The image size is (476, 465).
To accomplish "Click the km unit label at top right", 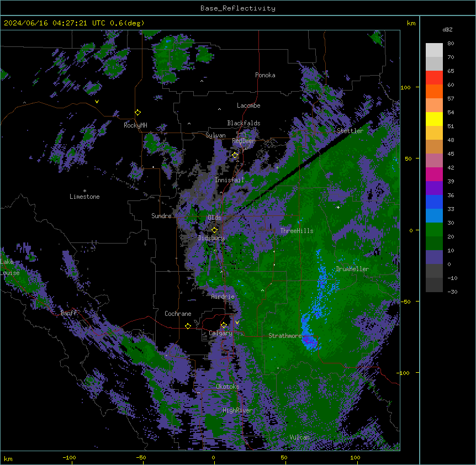I will pyautogui.click(x=411, y=23).
